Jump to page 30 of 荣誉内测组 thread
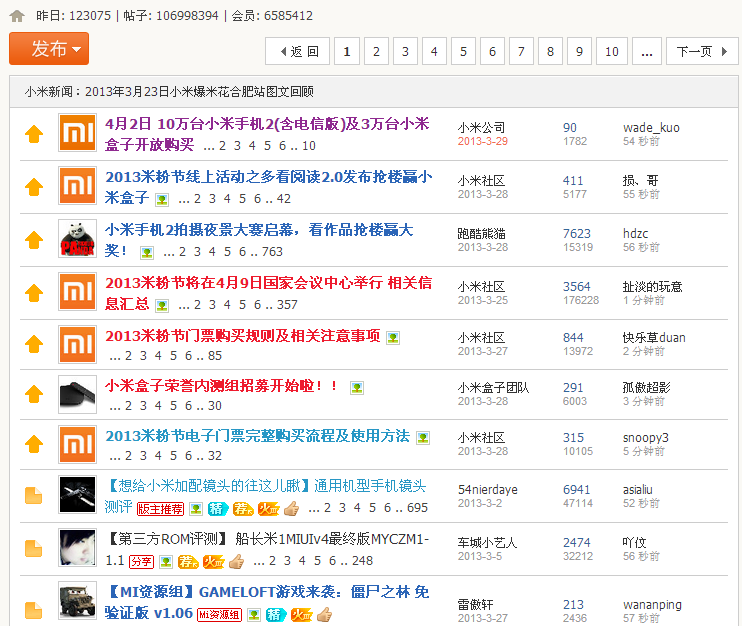742x626 pixels. 215,406
